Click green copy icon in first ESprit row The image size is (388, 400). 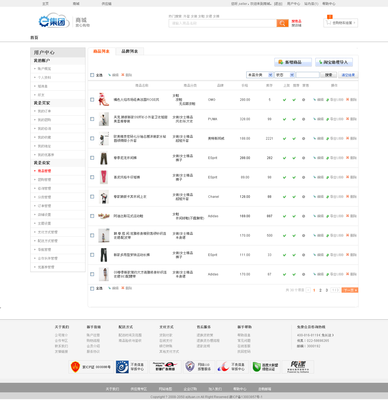click(x=327, y=158)
